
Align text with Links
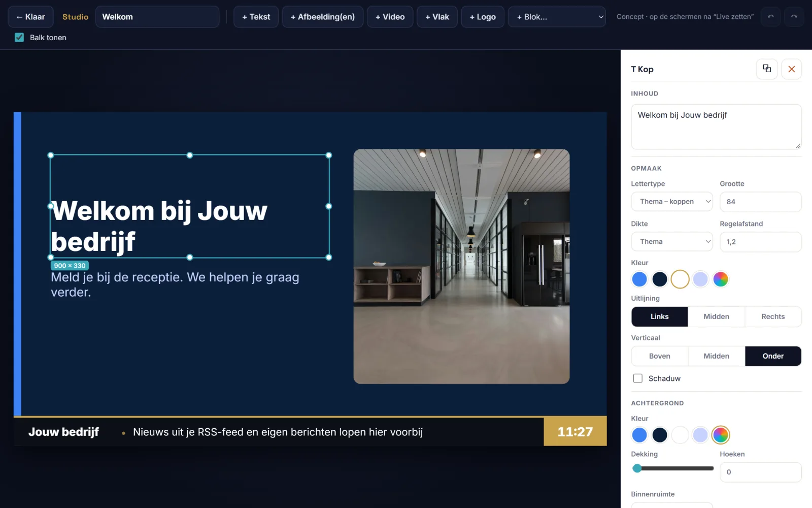tap(660, 316)
